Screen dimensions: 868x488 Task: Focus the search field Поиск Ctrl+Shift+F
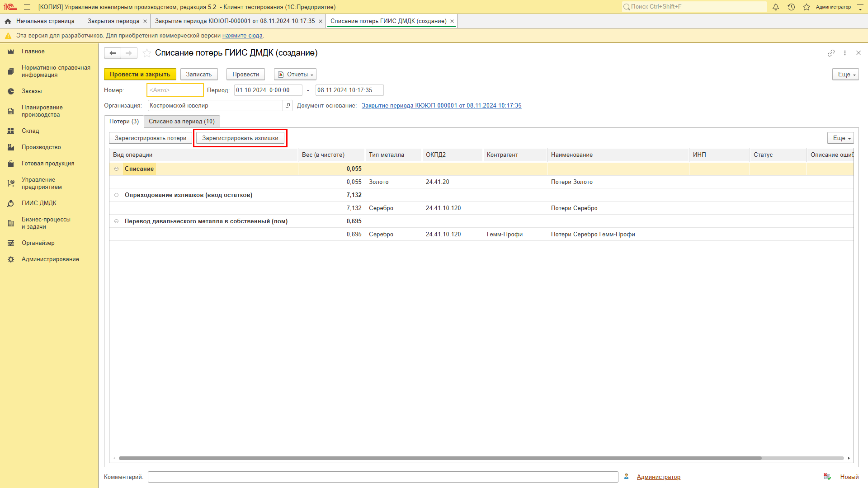click(694, 7)
